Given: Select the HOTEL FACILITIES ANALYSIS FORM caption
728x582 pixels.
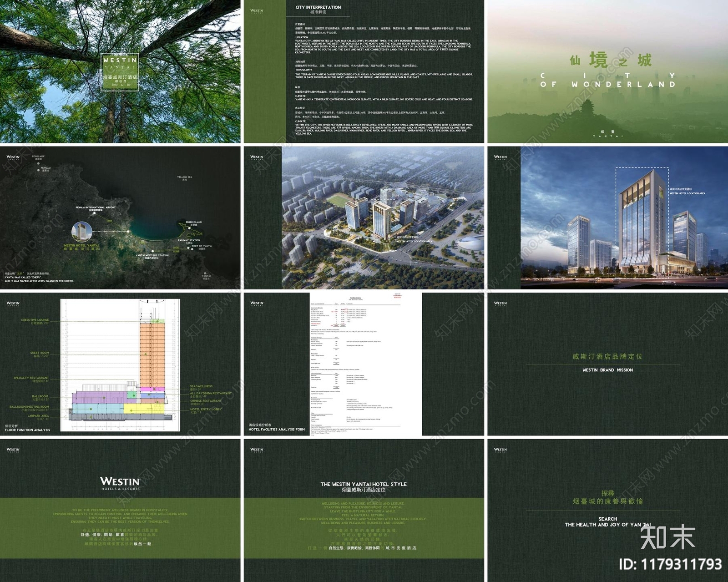Looking at the screenshot, I should [277, 429].
